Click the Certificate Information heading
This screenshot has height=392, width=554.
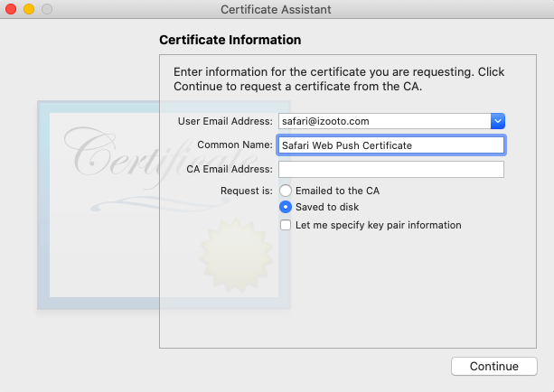pyautogui.click(x=230, y=40)
